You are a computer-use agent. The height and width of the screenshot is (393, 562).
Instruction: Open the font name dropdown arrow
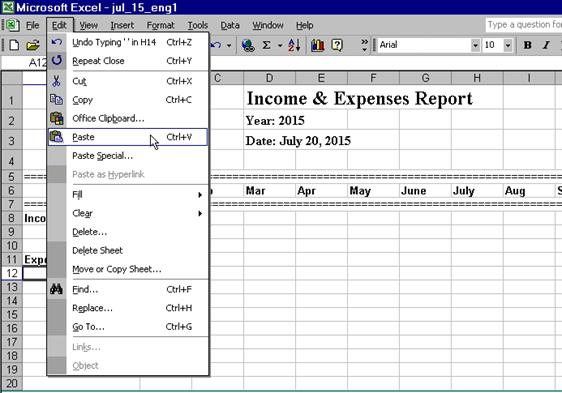tap(475, 45)
